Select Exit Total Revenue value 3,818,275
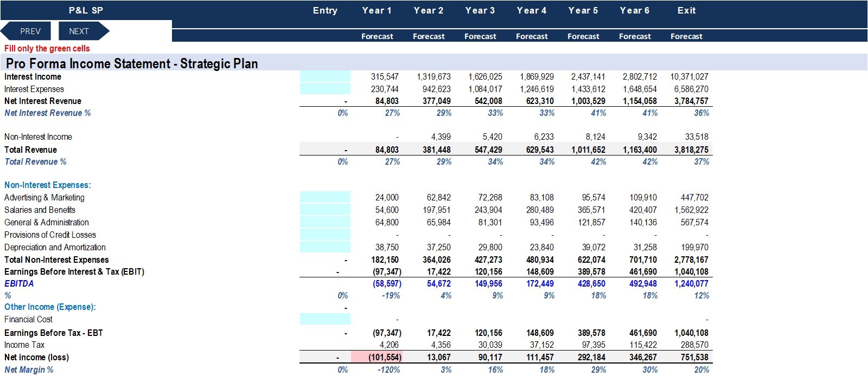 coord(691,150)
